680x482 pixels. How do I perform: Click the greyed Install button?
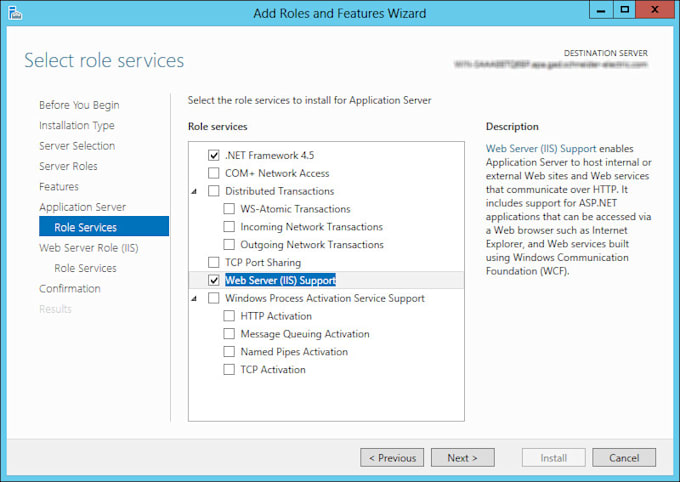tap(554, 458)
